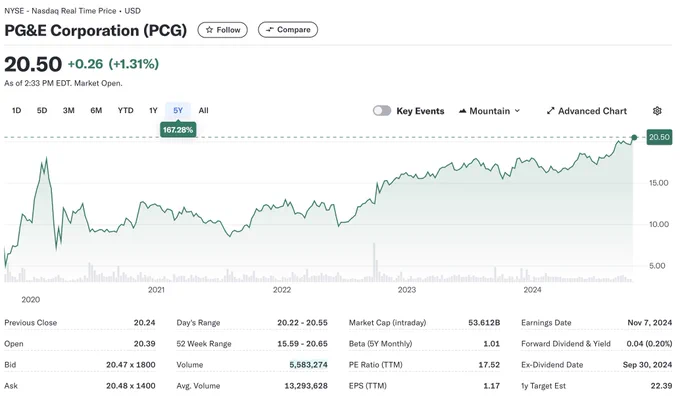Select the 1D time range tab
Image resolution: width=680 pixels, height=398 pixels.
16,111
